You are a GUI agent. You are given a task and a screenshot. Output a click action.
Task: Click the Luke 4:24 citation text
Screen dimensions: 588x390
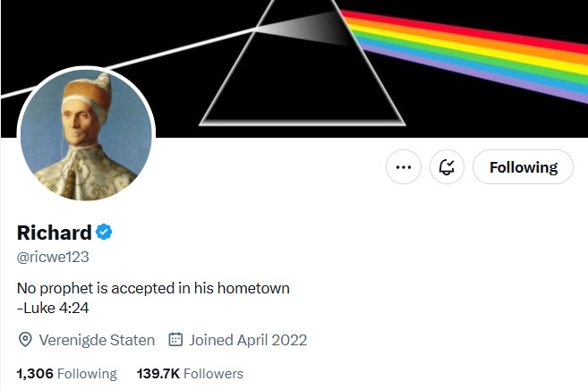[53, 308]
